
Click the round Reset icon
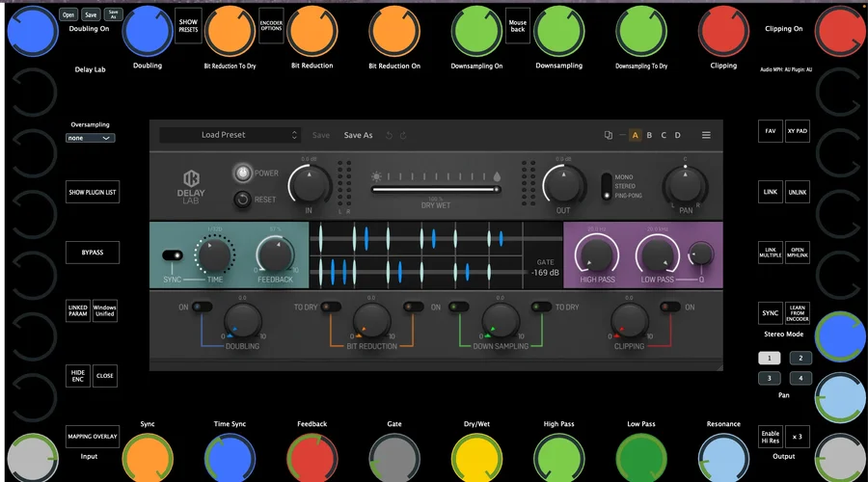coord(242,200)
